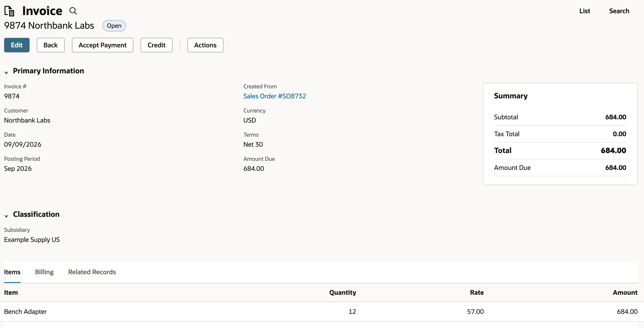This screenshot has width=644, height=328.
Task: Switch to the Billing tab
Action: [x=44, y=272]
